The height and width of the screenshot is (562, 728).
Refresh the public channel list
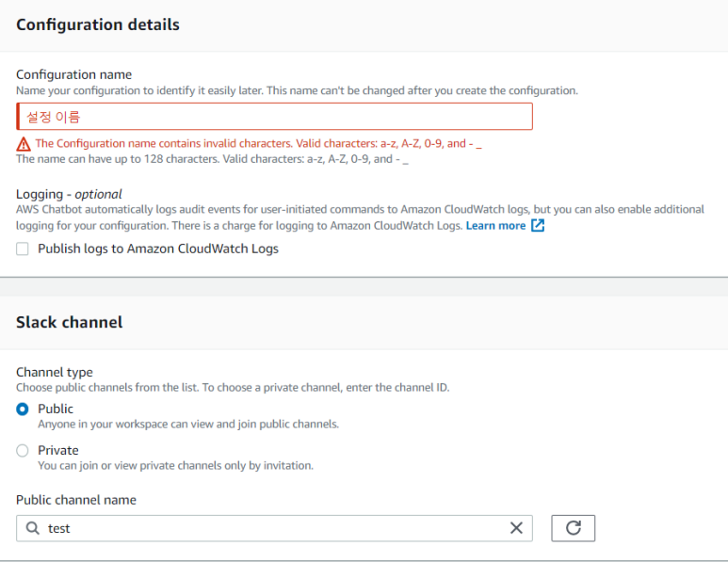click(x=574, y=528)
